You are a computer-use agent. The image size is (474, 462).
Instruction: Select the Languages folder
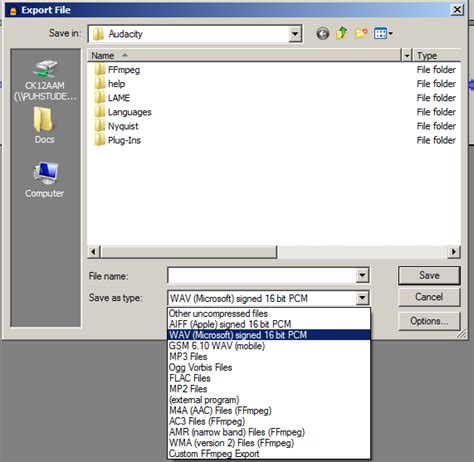123,112
